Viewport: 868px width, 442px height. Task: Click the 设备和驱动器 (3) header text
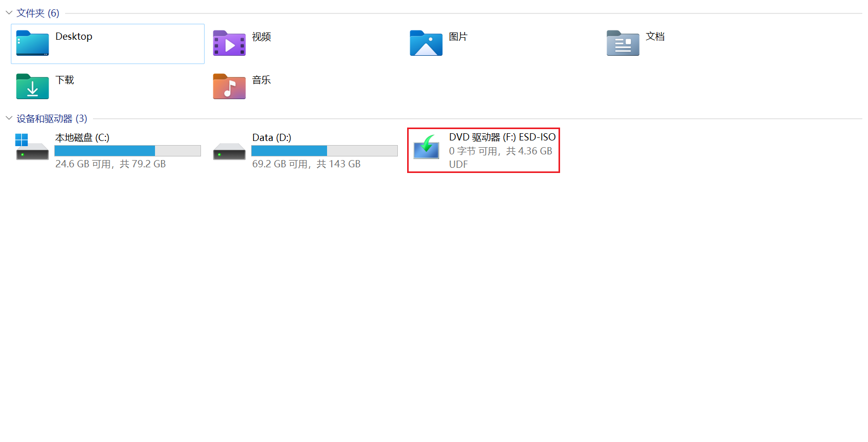coord(52,118)
